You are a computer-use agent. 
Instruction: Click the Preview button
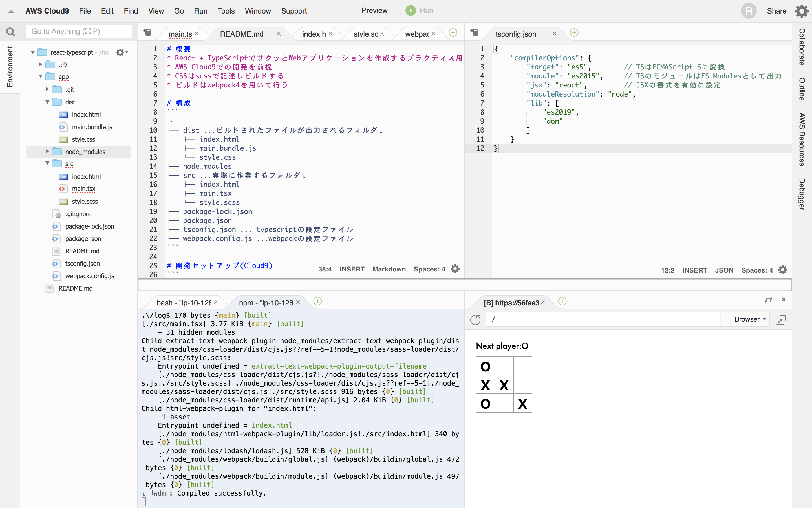(x=374, y=10)
